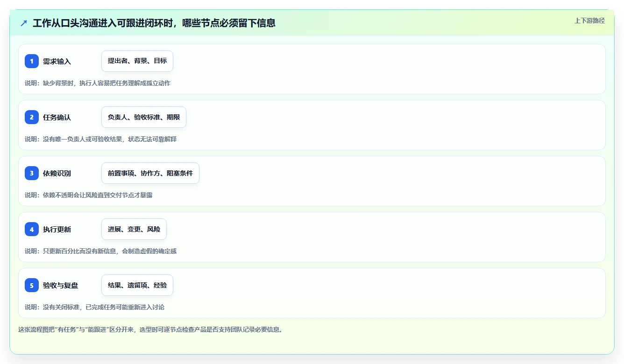Click the 需求输入 step title
The height and width of the screenshot is (364, 624).
tap(57, 61)
